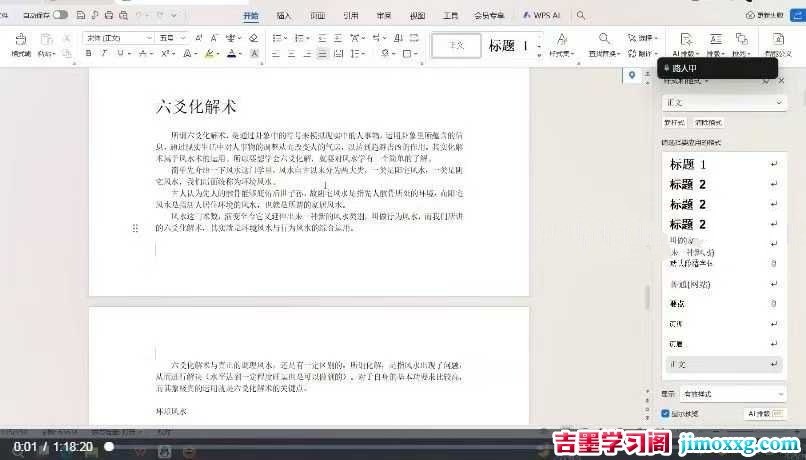Open the 插入 (Insert) ribbon tab
Screen dimensions: 806x460
(x=284, y=16)
